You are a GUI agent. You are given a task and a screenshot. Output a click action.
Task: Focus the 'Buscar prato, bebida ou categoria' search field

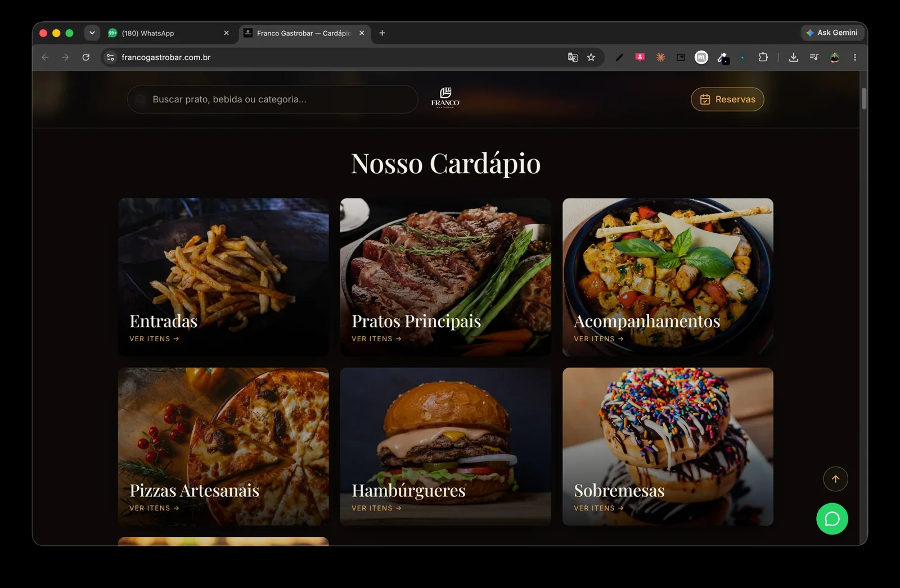tap(273, 99)
